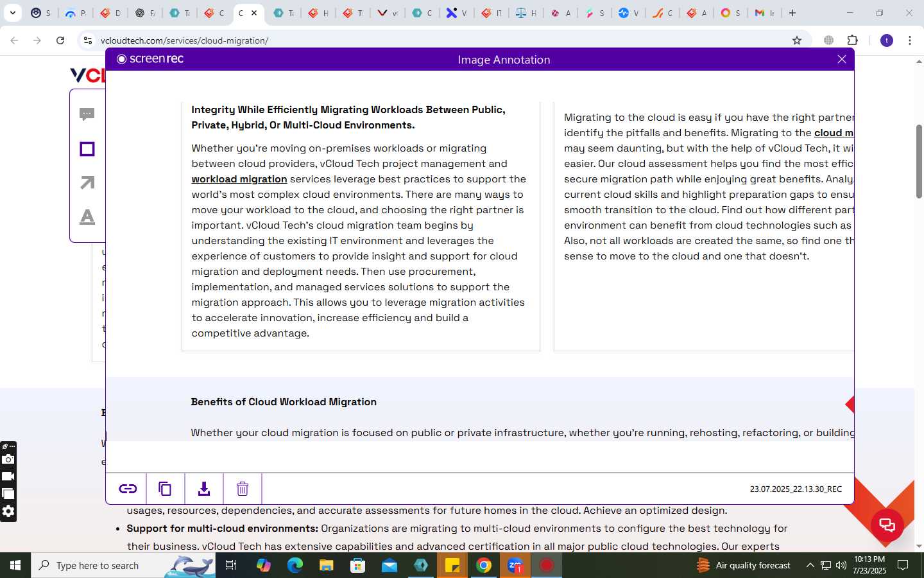Screen dimensions: 924x578
Task: Switch to the tab labeled D
Action: pyautogui.click(x=110, y=13)
